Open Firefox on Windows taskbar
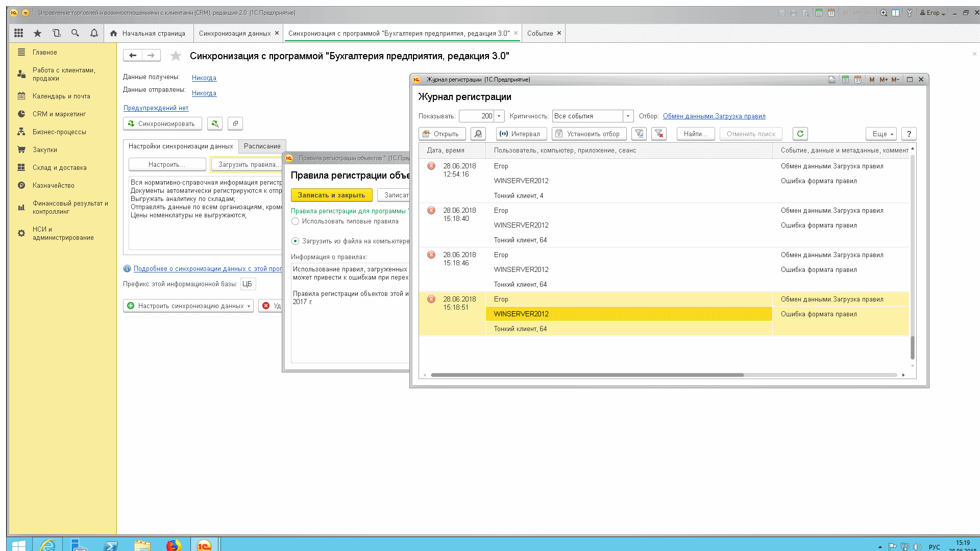This screenshot has width=980, height=551. [x=174, y=545]
